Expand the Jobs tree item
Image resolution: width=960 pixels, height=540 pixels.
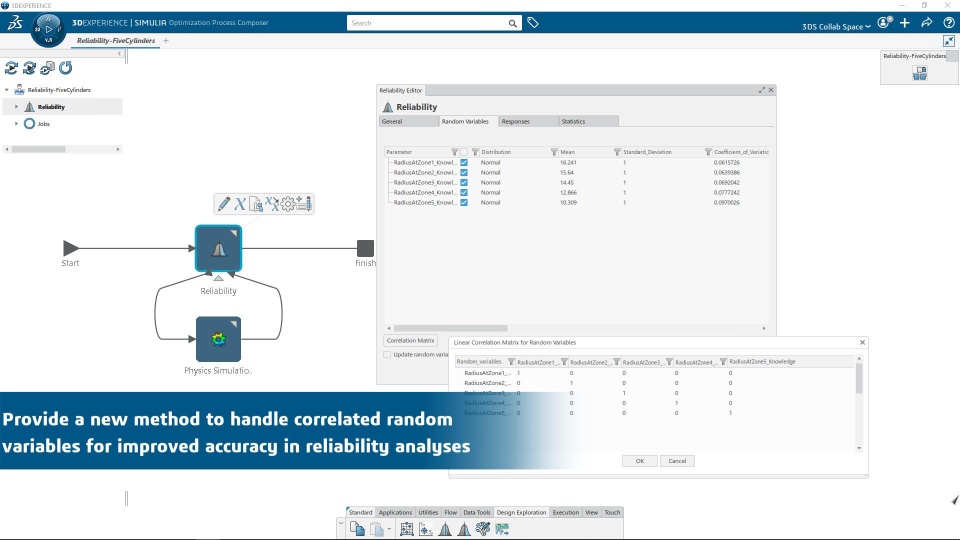[17, 124]
